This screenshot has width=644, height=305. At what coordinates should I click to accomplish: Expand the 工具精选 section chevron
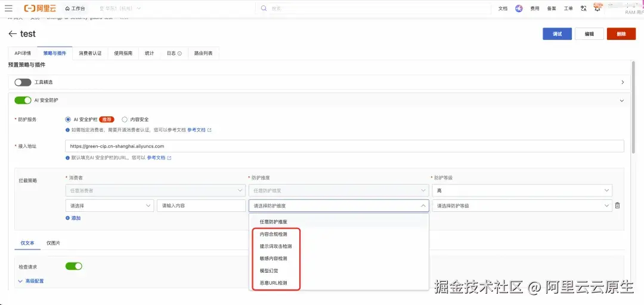click(x=623, y=82)
